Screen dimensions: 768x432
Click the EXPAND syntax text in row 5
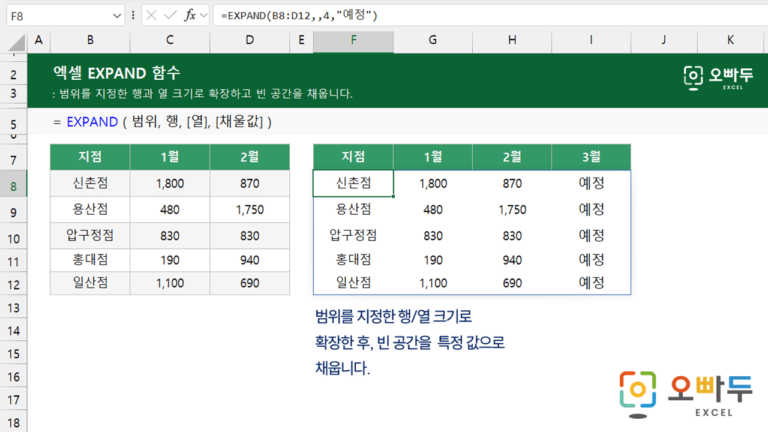pos(162,121)
